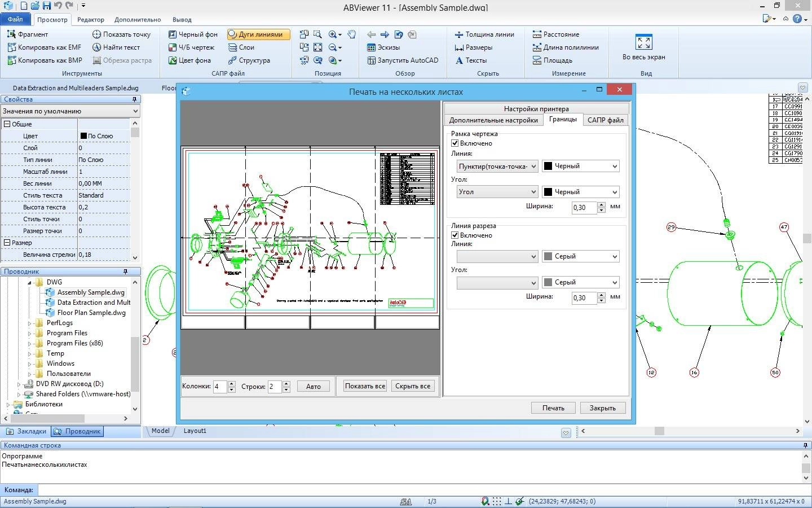Click Запустить AutoCAD
The height and width of the screenshot is (508, 812).
click(402, 60)
